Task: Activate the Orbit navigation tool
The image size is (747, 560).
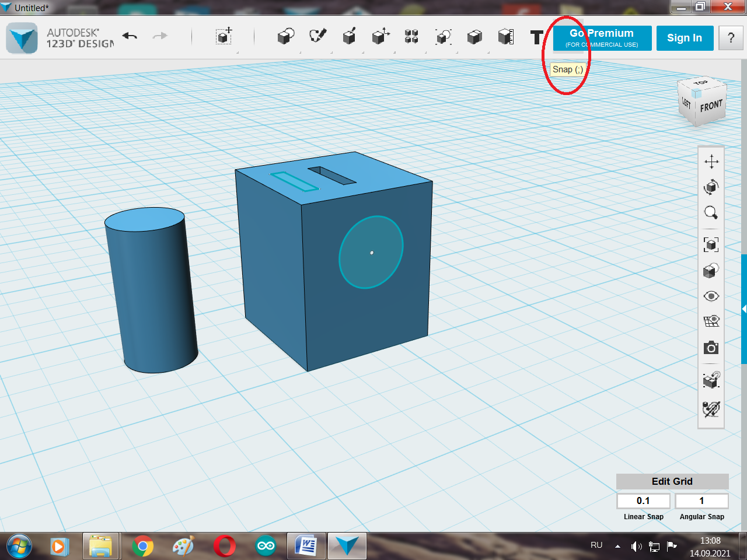Action: 711,187
